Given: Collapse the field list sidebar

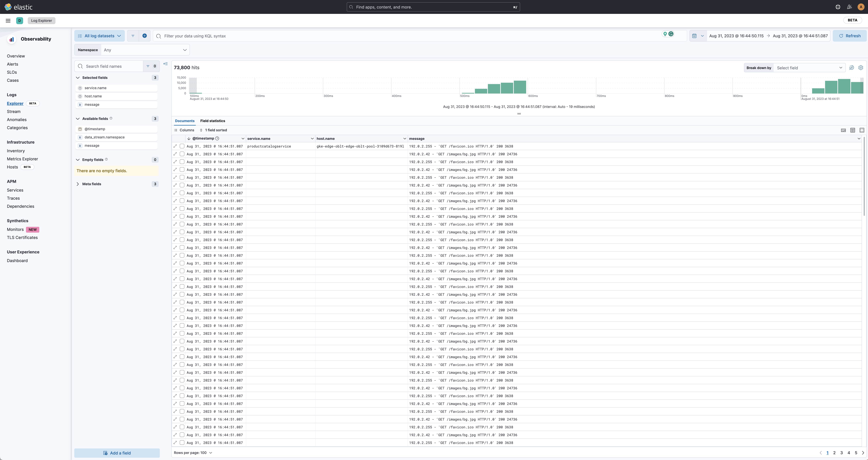Looking at the screenshot, I should click(165, 64).
